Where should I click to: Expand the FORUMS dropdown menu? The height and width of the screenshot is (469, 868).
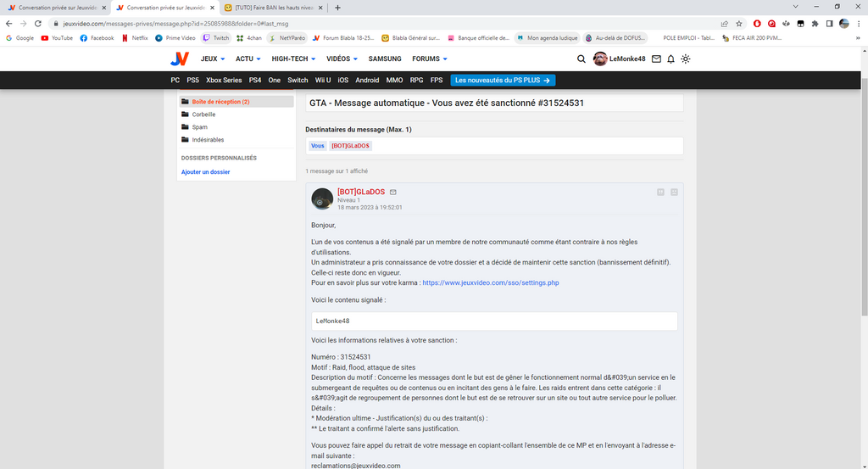click(x=430, y=59)
